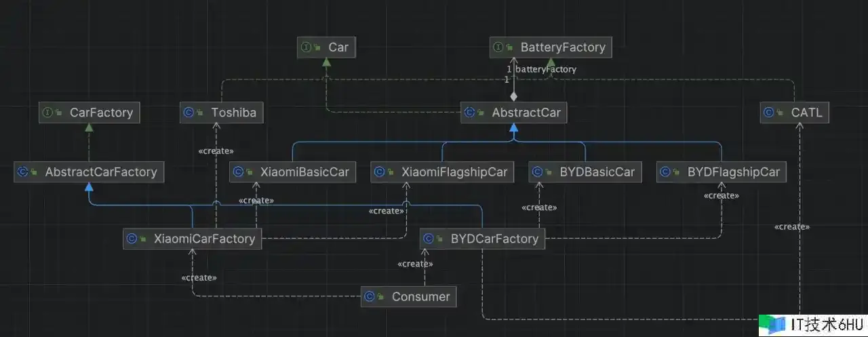Click the XiaomiCarFactory class icon
Viewport: 868px width, 337px height.
point(132,239)
